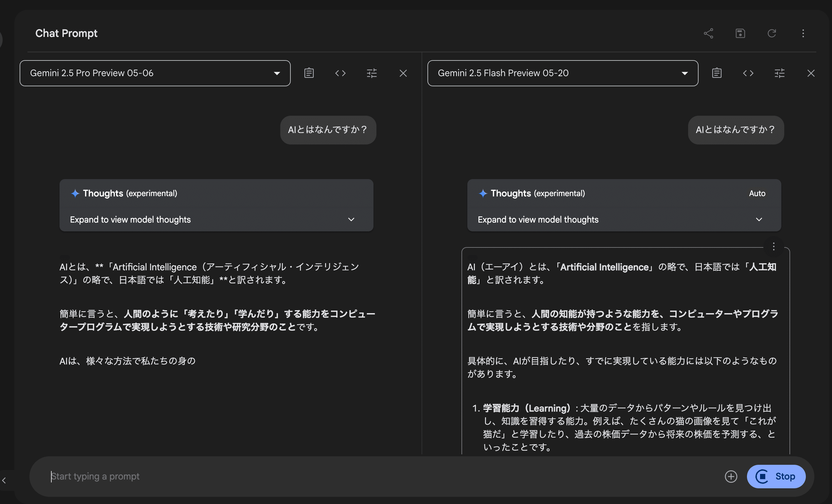Click the refresh icon in header

pyautogui.click(x=771, y=33)
